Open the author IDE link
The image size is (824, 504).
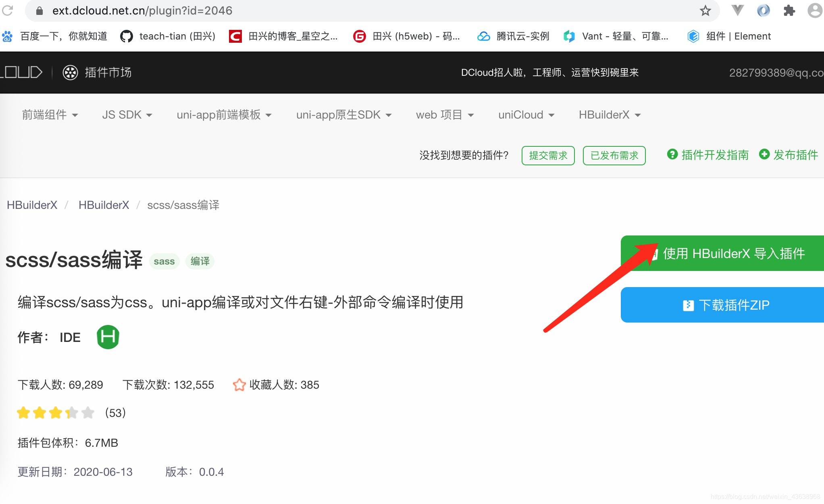(70, 337)
